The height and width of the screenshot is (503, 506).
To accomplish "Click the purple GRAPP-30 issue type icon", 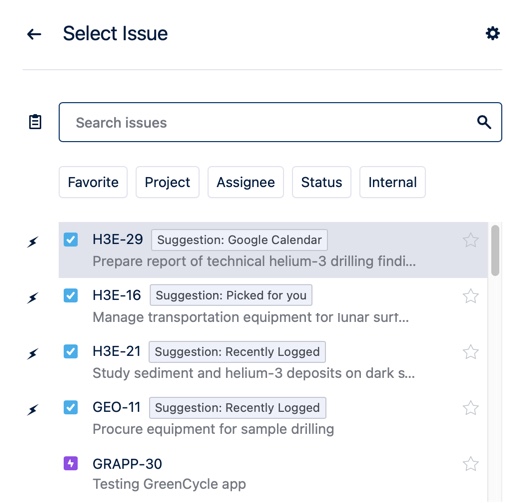I will (x=71, y=463).
